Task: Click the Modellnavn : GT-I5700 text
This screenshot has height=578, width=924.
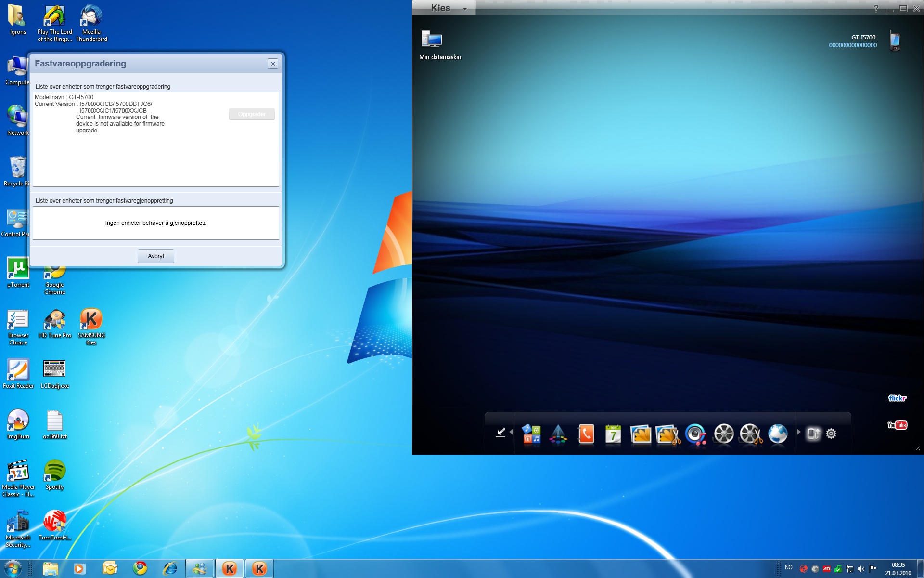Action: [64, 97]
